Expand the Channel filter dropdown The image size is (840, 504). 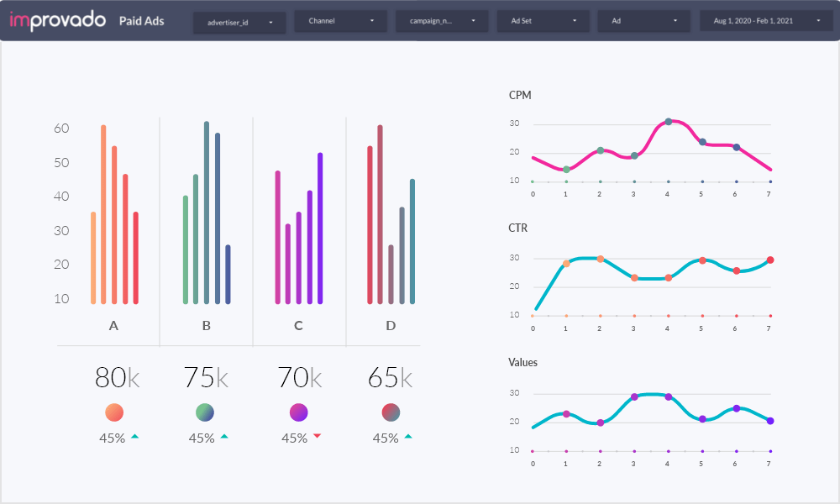(x=340, y=21)
